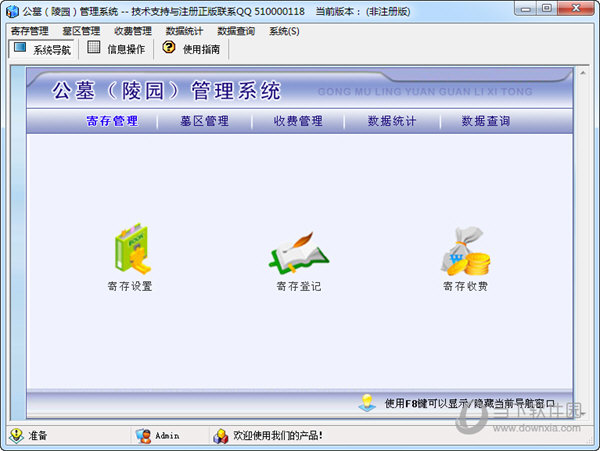The width and height of the screenshot is (600, 451).
Task: Click the 寄存收费 label
Action: (x=465, y=286)
